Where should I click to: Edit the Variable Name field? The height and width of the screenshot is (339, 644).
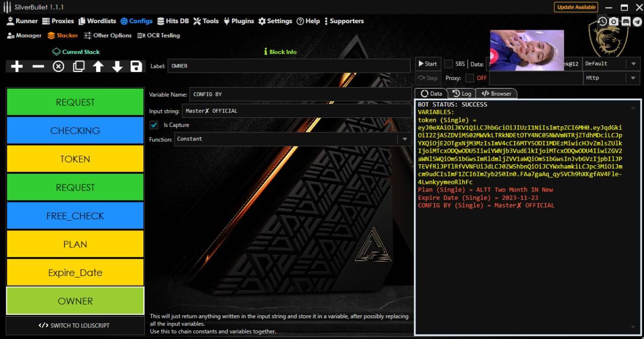point(301,94)
